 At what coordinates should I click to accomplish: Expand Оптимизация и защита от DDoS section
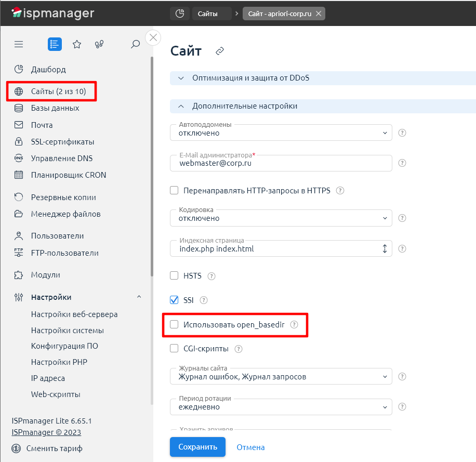[x=252, y=78]
